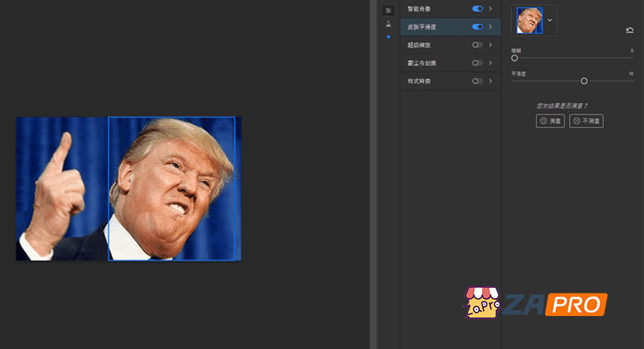644x349 pixels.
Task: Disable the 皮肤平滑度 filter switch
Action: pyautogui.click(x=477, y=27)
